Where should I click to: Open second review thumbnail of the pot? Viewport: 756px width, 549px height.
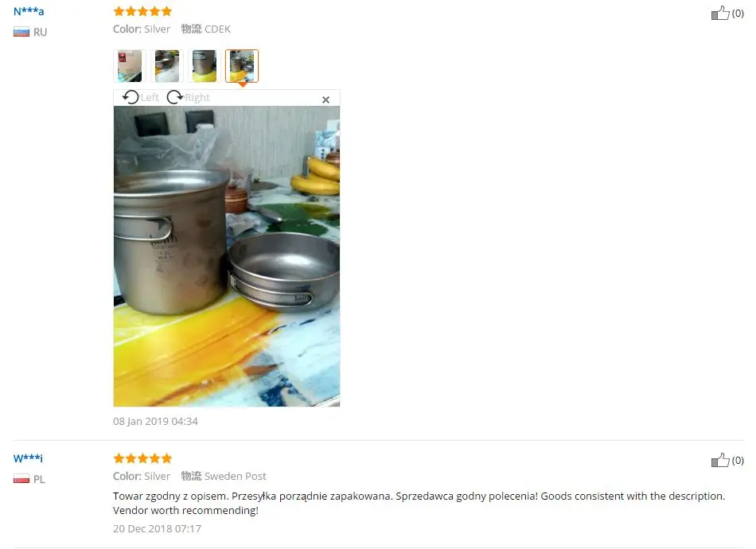coord(167,66)
